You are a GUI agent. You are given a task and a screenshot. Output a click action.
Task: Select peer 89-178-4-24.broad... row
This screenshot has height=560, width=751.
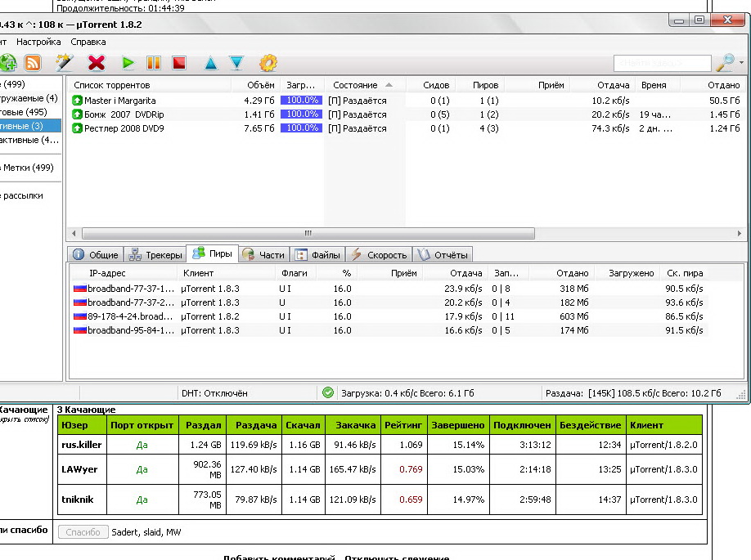coord(389,316)
